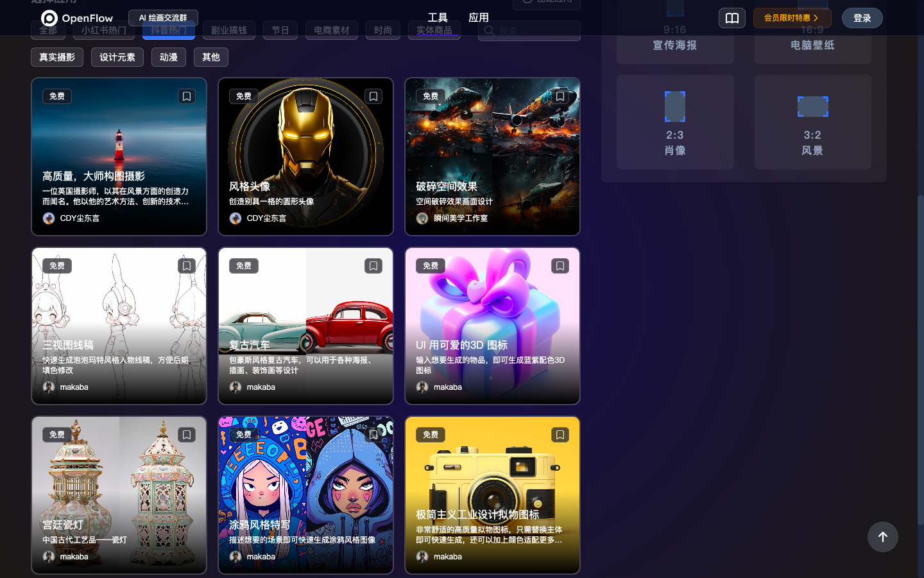The height and width of the screenshot is (578, 924).
Task: Select the 2:3 肖像 aspect ratio
Action: [x=675, y=122]
